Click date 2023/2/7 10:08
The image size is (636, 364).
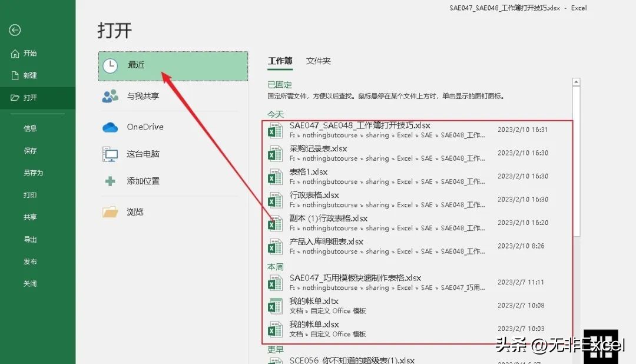[x=521, y=306]
